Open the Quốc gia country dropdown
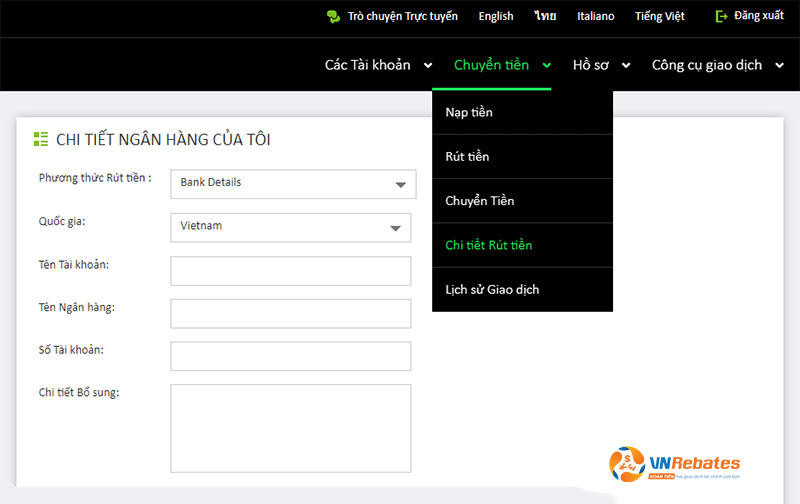800x504 pixels. (291, 228)
